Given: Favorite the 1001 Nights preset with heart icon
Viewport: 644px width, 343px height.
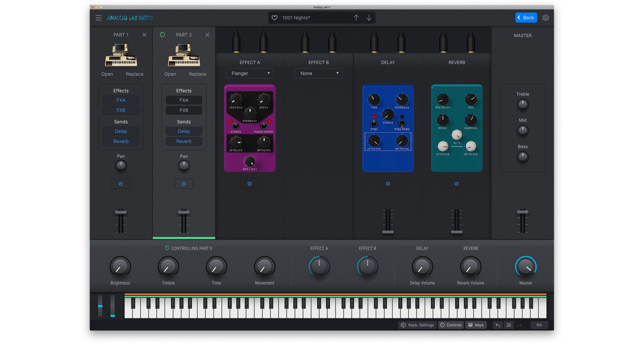Looking at the screenshot, I should [x=274, y=18].
